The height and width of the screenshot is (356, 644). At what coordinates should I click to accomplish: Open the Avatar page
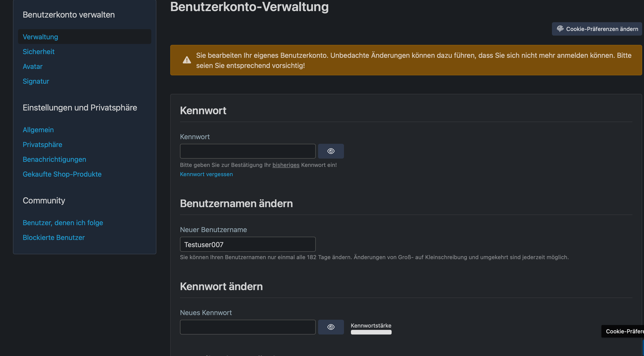(x=33, y=66)
